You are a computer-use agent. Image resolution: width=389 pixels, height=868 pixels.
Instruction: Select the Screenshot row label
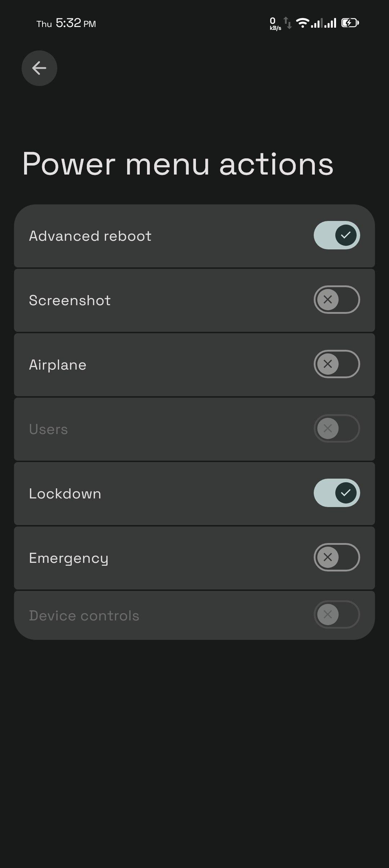[70, 300]
